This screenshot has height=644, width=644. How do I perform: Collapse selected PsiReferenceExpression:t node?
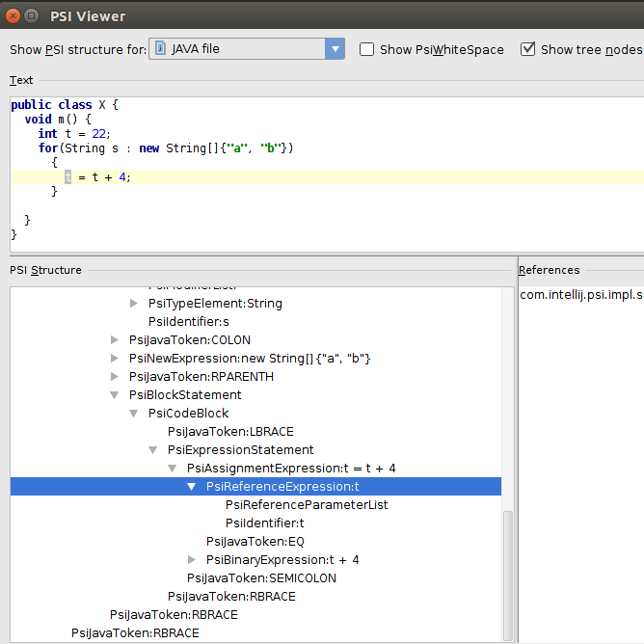point(192,487)
